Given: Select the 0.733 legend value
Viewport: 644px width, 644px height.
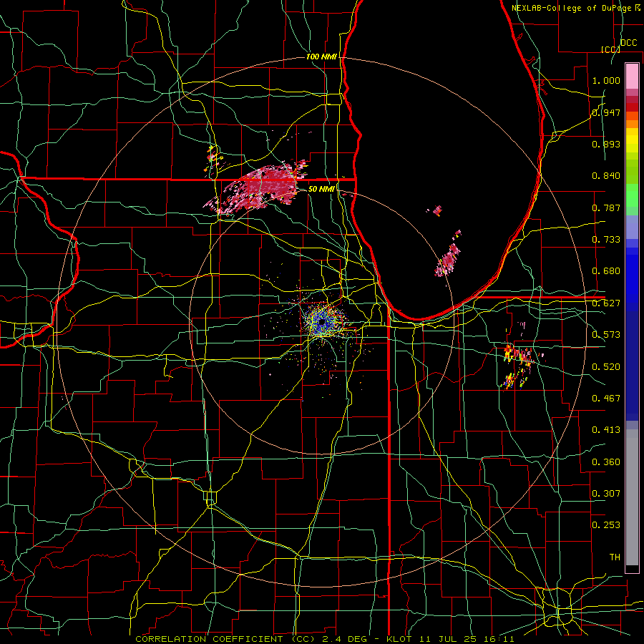Looking at the screenshot, I should pyautogui.click(x=606, y=240).
